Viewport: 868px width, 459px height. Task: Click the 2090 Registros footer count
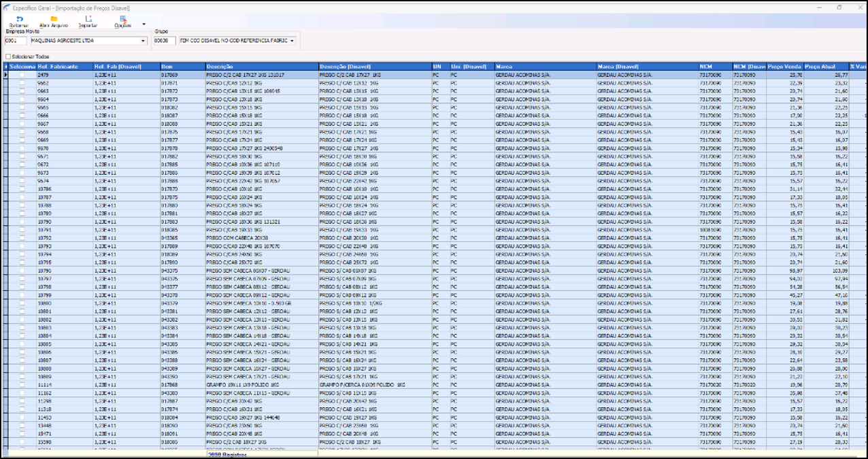click(227, 454)
